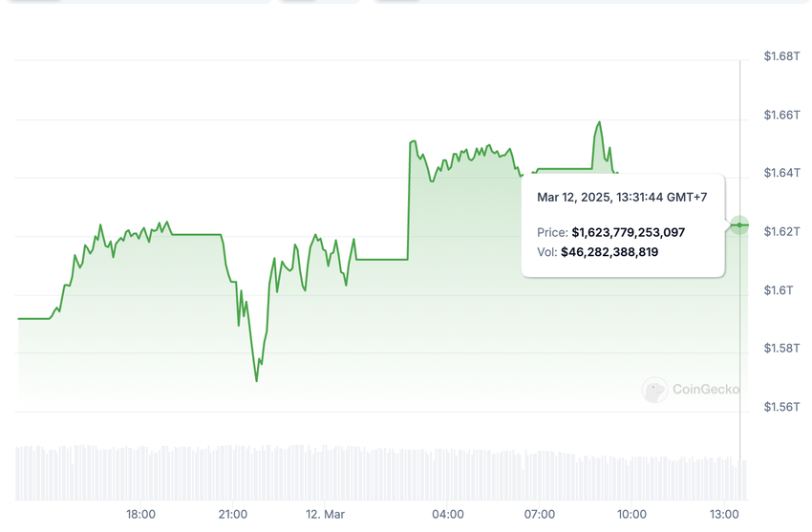Select the 04:00 time axis label
Image resolution: width=812 pixels, height=532 pixels.
pos(448,514)
